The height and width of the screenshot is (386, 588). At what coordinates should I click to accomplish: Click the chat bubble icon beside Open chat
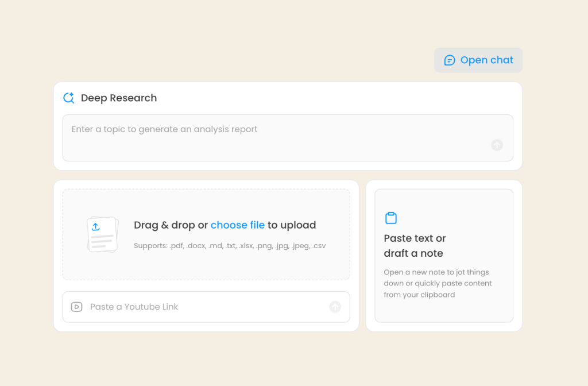[450, 60]
